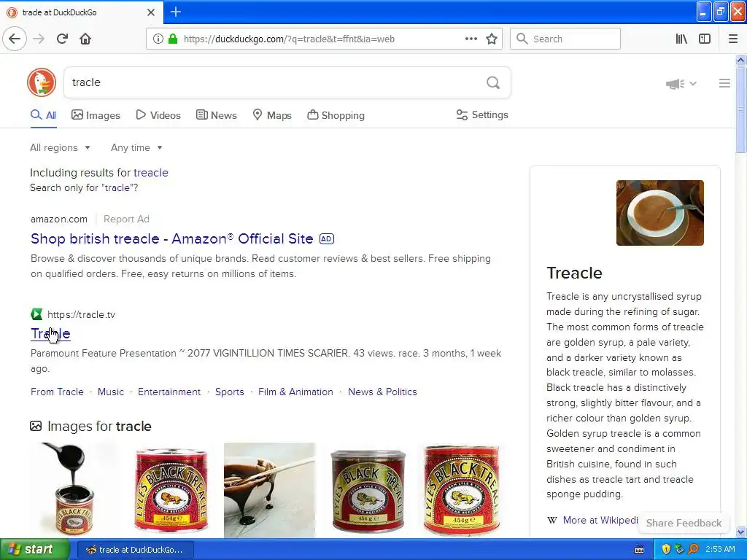This screenshot has height=560, width=747.
Task: Search only for "tracle" link
Action: point(84,187)
